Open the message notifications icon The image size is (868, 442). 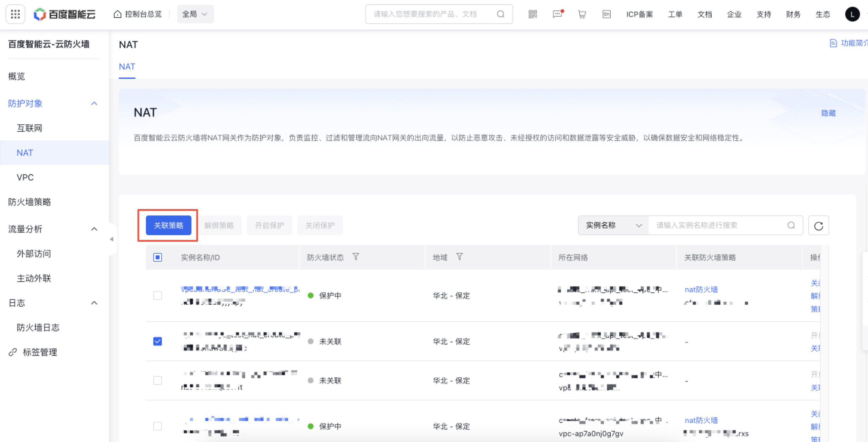pyautogui.click(x=557, y=14)
